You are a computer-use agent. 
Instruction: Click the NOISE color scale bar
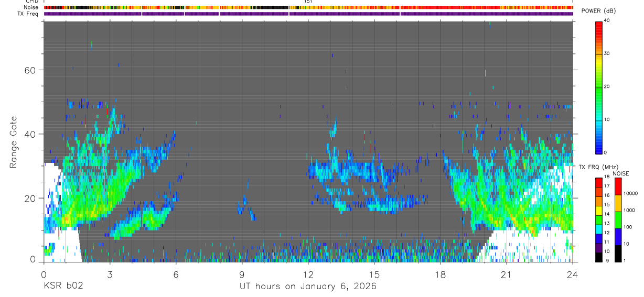pos(618,220)
